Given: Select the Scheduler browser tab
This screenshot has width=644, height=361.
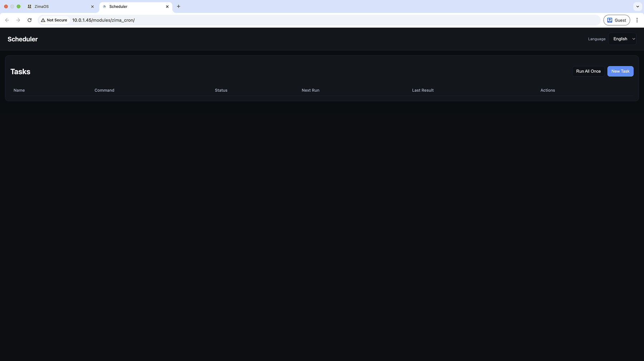Looking at the screenshot, I should pyautogui.click(x=132, y=6).
